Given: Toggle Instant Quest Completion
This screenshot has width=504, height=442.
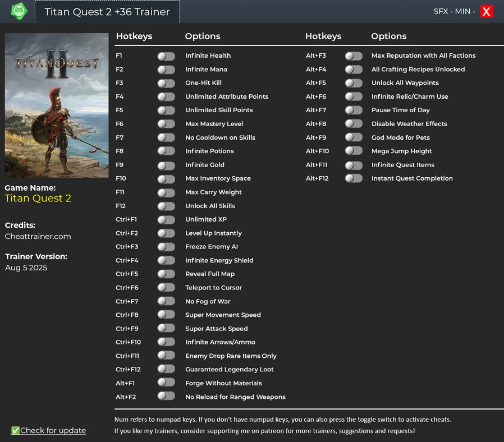Looking at the screenshot, I should 354,178.
